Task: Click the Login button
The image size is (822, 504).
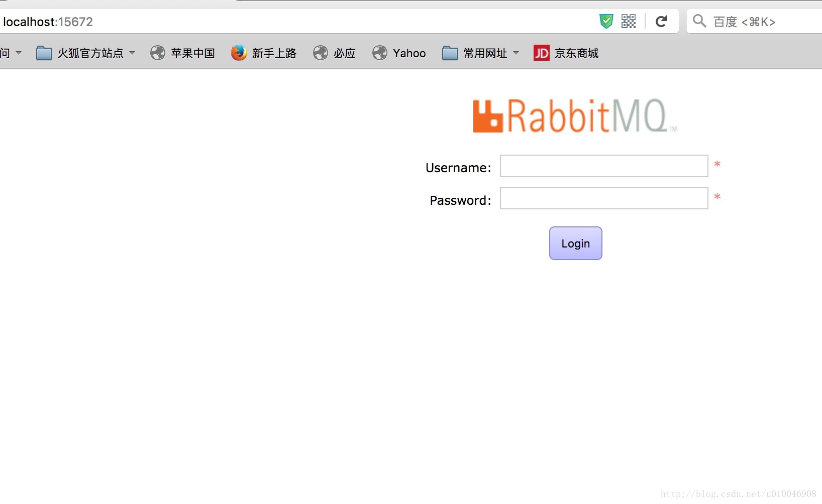Action: tap(575, 243)
